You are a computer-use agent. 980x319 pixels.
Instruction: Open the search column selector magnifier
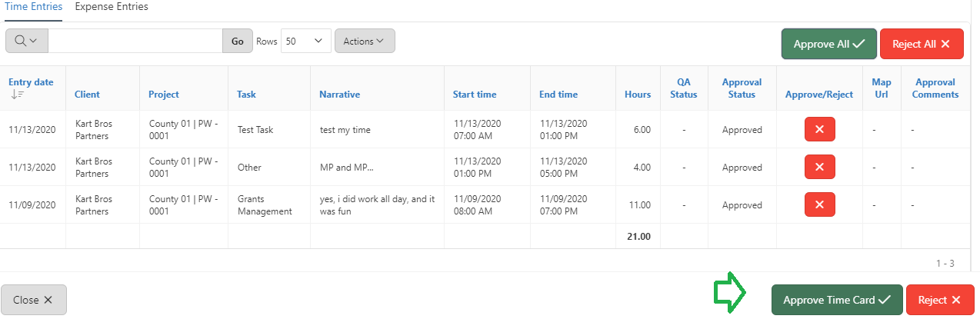point(26,41)
